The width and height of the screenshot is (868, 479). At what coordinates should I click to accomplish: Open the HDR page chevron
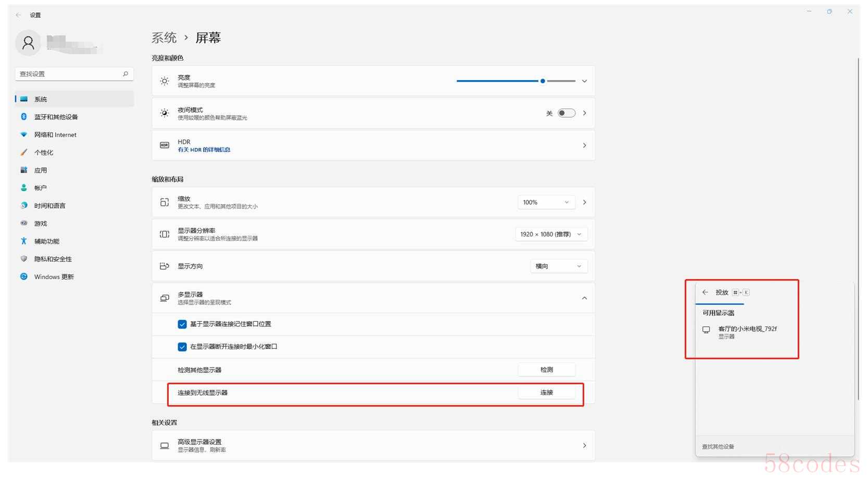(x=584, y=145)
